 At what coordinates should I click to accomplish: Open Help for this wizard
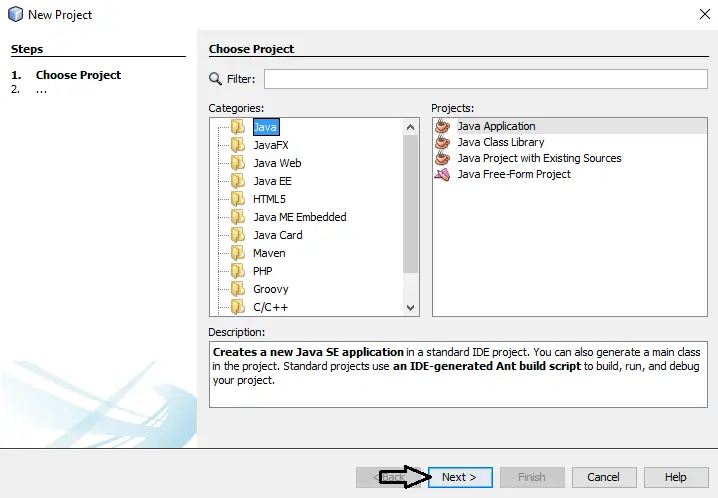pos(676,477)
